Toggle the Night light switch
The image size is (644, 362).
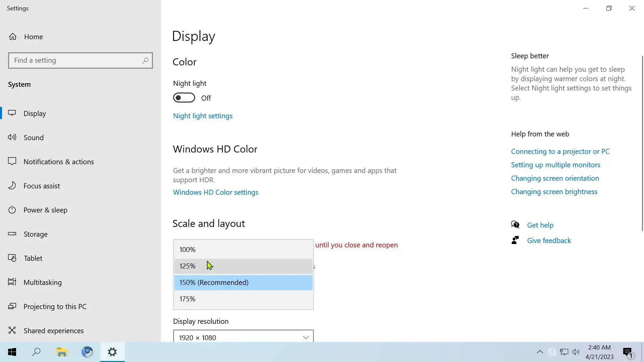(x=184, y=98)
